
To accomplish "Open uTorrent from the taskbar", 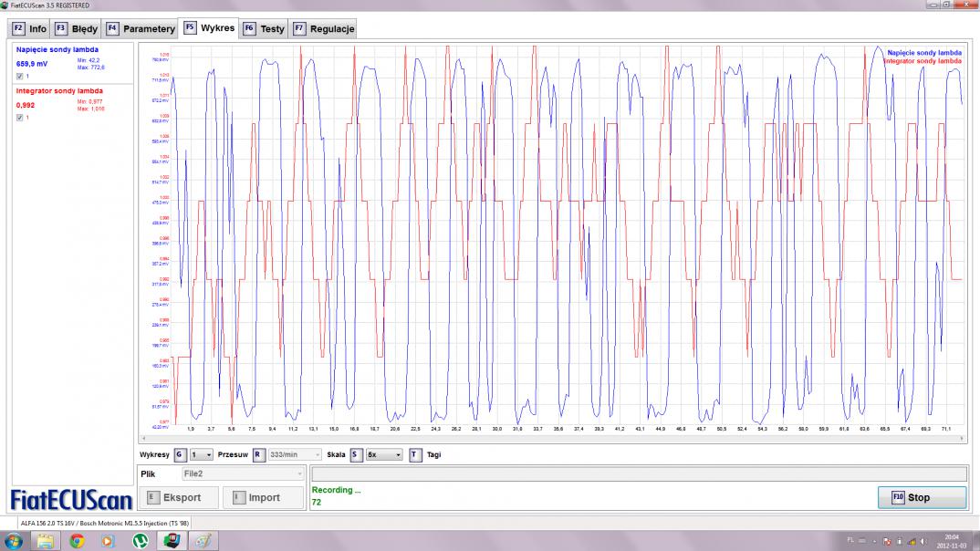I will pos(140,541).
